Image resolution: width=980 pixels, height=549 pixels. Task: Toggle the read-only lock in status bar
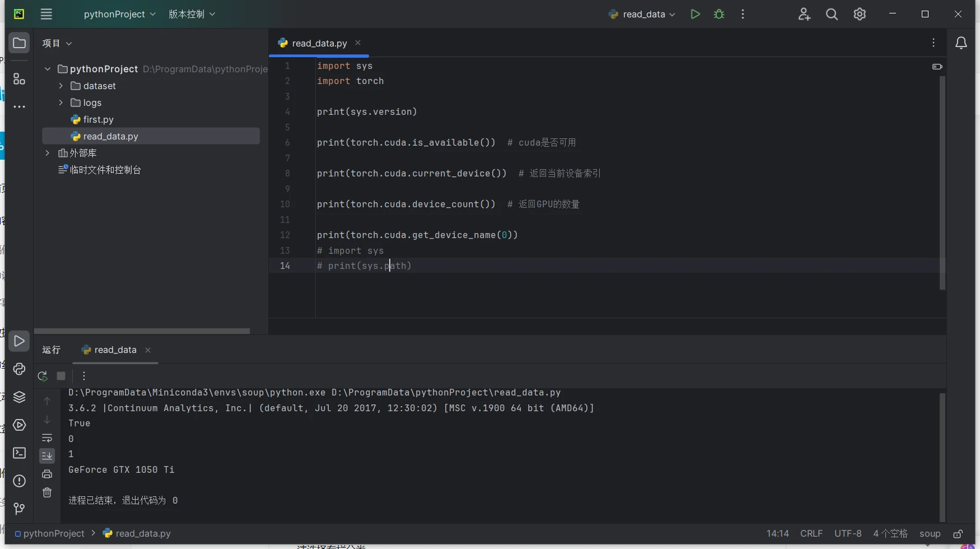pyautogui.click(x=958, y=534)
